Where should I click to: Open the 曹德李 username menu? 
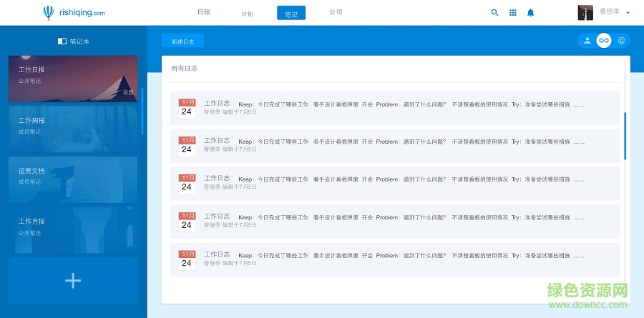[x=609, y=12]
